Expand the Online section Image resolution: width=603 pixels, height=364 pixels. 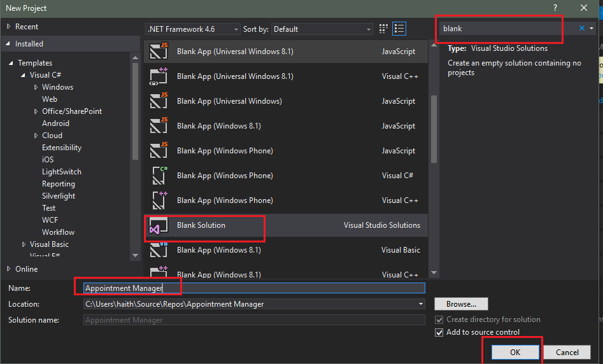[x=8, y=269]
